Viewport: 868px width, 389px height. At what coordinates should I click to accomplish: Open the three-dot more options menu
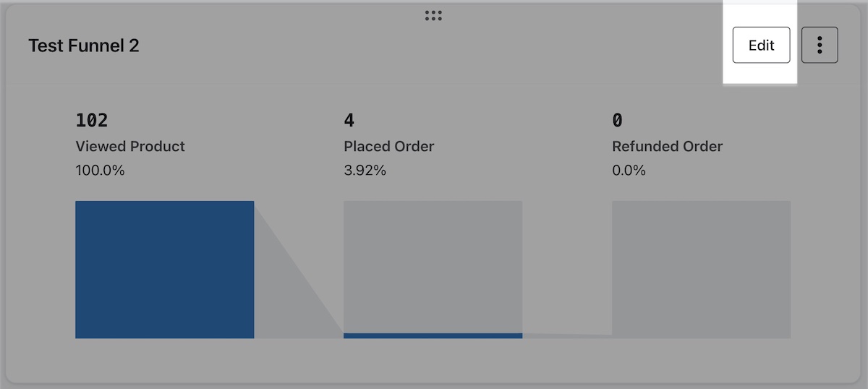[820, 46]
